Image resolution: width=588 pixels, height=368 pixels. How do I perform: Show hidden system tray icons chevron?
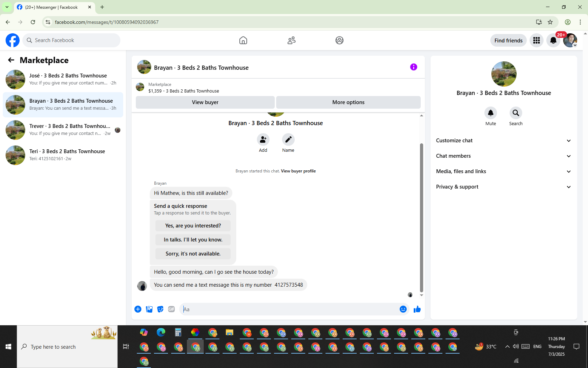pos(507,347)
